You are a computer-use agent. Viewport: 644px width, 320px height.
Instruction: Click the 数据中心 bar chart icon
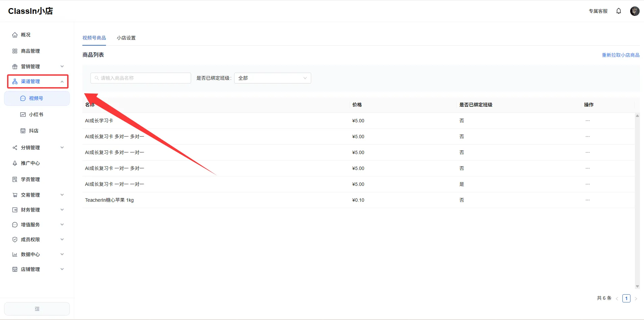15,254
